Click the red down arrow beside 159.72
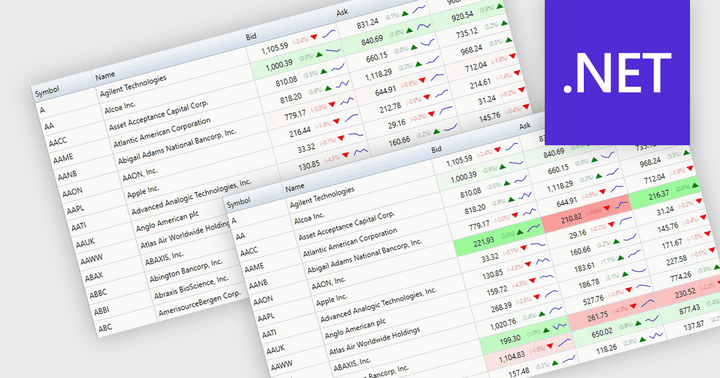720x378 pixels. click(533, 281)
